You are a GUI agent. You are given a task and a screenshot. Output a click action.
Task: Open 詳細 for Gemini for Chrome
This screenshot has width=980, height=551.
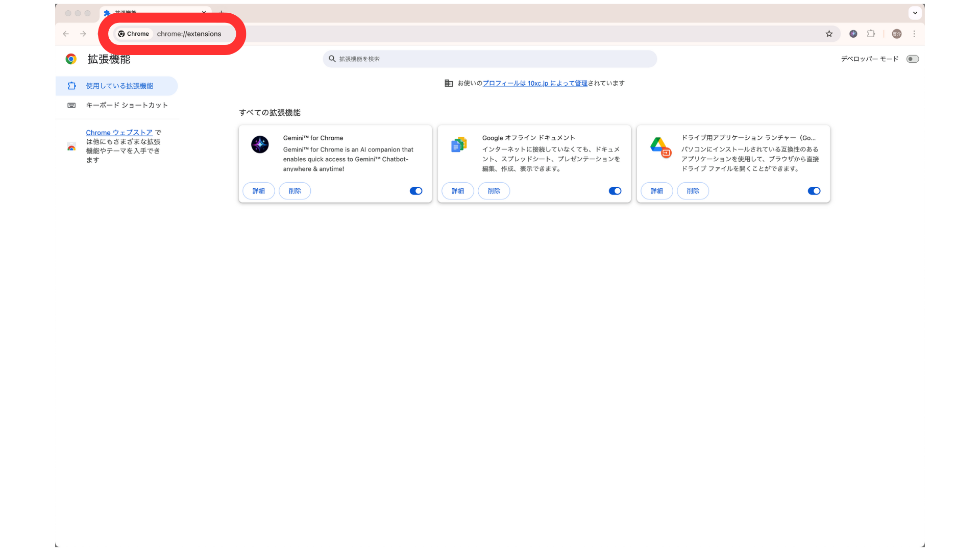pyautogui.click(x=259, y=191)
